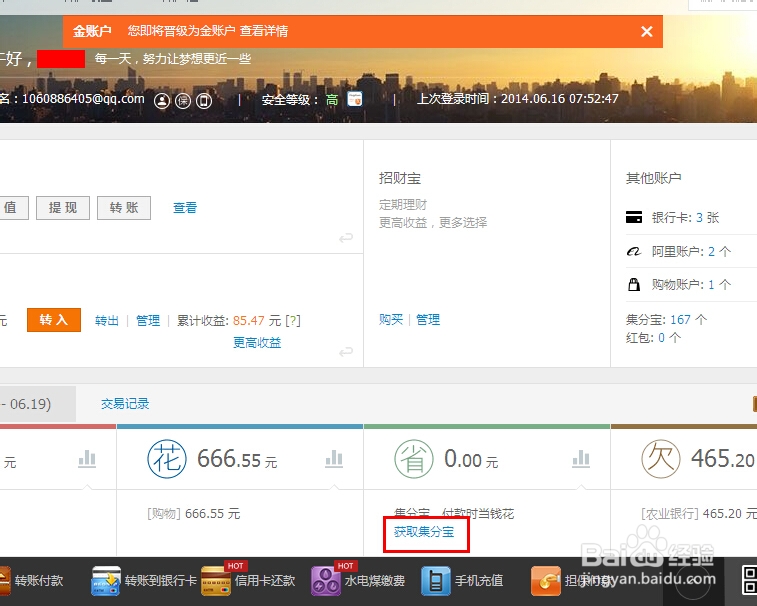The height and width of the screenshot is (606, 757).
Task: Open 查看详情 in the 金账户 banner
Action: [x=264, y=31]
